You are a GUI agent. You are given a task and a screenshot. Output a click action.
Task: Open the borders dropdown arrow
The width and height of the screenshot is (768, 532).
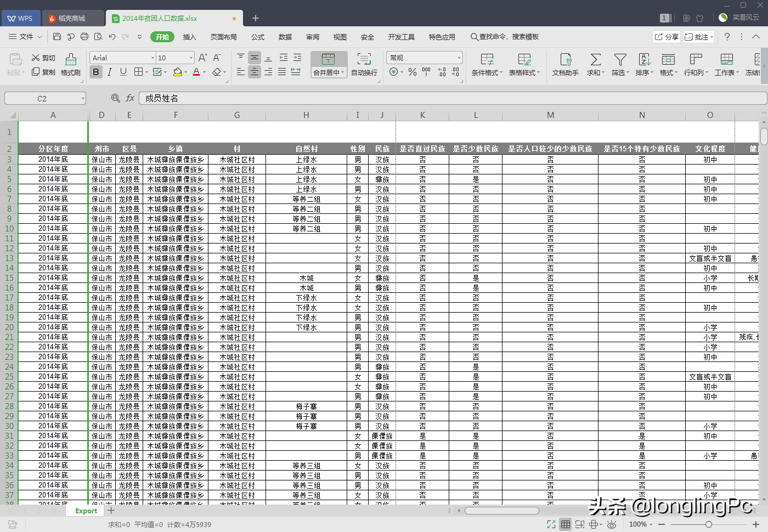tap(146, 72)
